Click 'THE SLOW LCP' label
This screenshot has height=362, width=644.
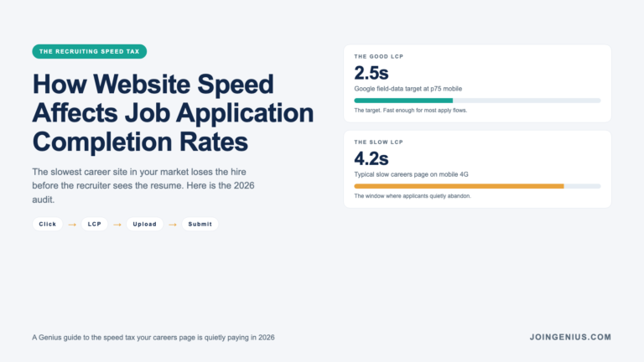tap(379, 142)
